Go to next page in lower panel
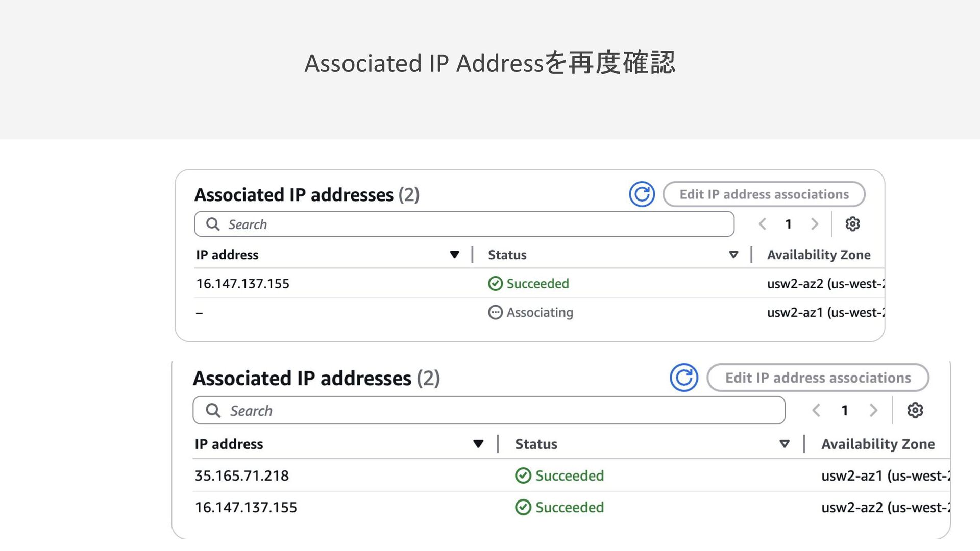 pos(873,410)
